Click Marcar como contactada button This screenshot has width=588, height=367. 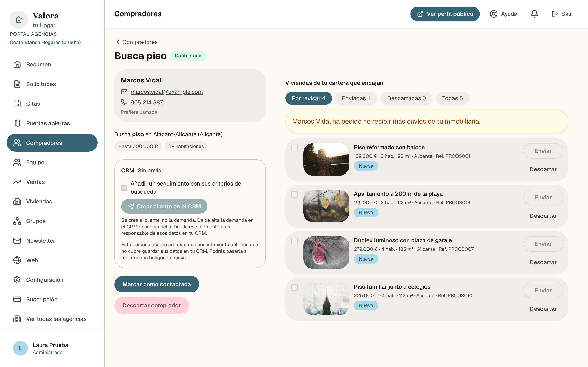[x=157, y=284]
